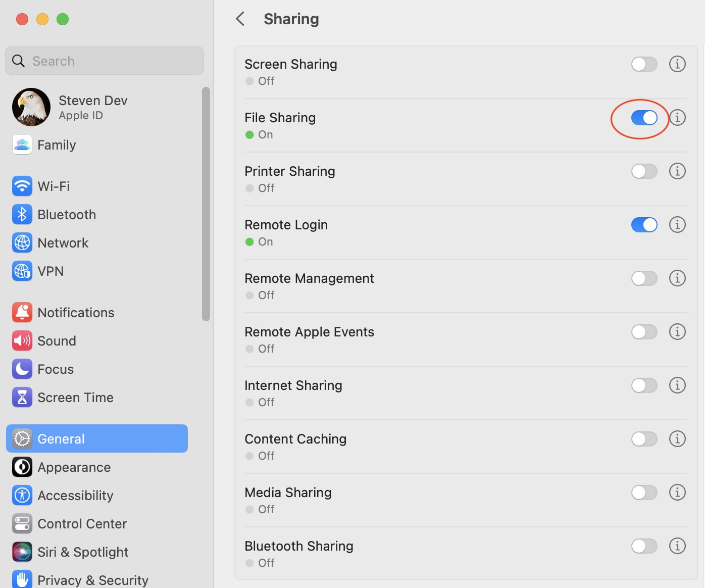The height and width of the screenshot is (588, 705).
Task: Click the Bluetooth Sharing label text
Action: point(299,546)
